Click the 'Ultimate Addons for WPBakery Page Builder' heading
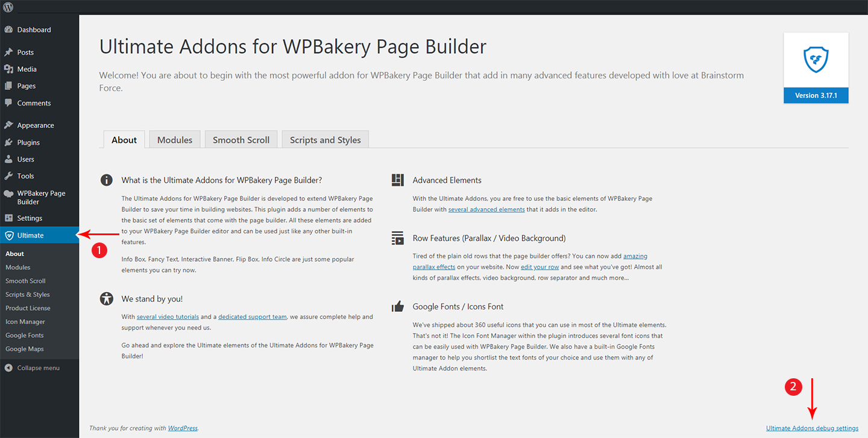Viewport: 868px width, 438px height. click(x=293, y=46)
